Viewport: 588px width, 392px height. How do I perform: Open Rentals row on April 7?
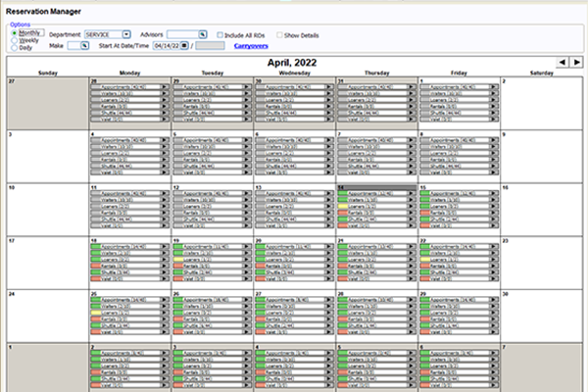point(376,160)
